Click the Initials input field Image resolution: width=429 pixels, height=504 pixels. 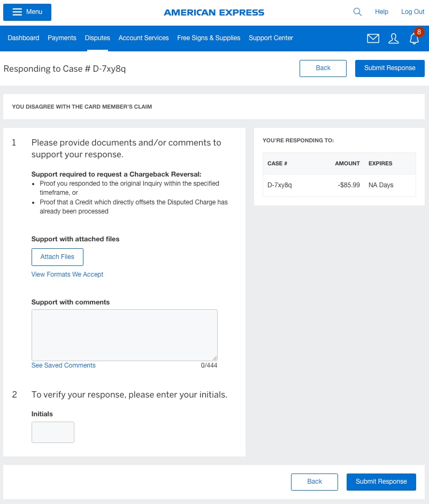pyautogui.click(x=52, y=432)
